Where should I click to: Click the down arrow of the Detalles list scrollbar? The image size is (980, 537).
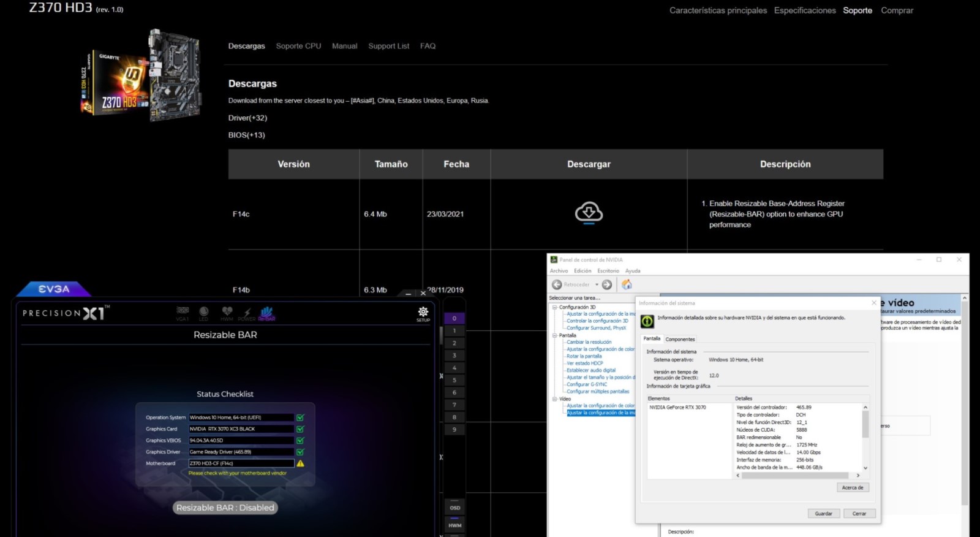point(865,468)
